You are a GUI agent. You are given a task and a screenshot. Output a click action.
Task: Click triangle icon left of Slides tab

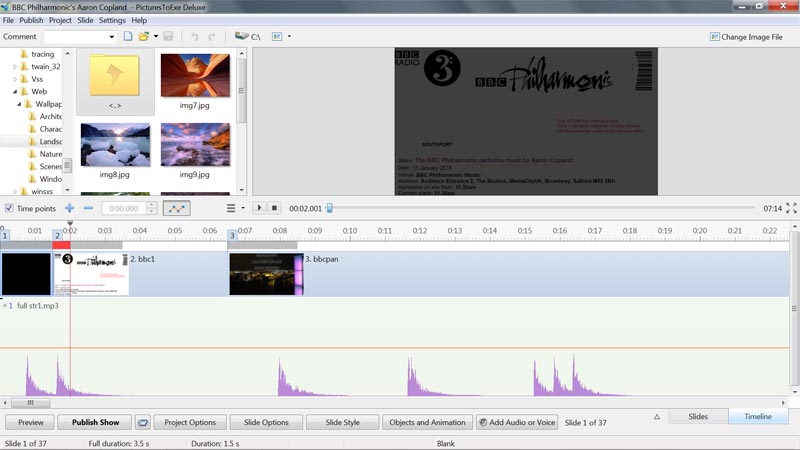pos(657,417)
